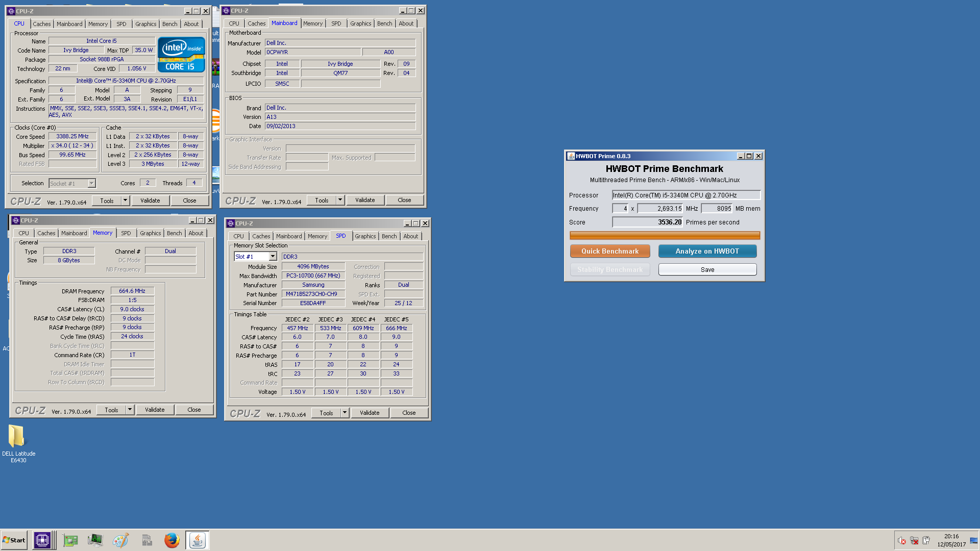Screen dimensions: 980x551
Task: Click the Score field showing 3536.20
Action: point(647,222)
